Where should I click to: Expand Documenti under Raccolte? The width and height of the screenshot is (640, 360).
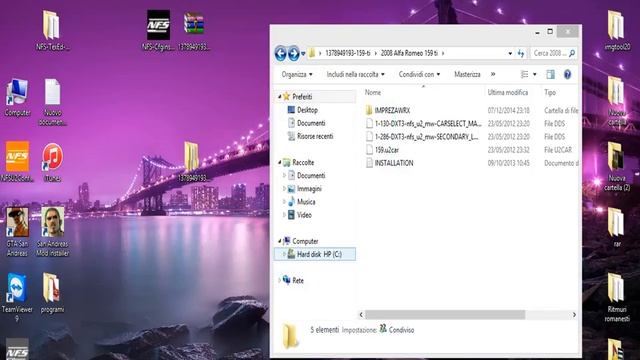click(284, 176)
